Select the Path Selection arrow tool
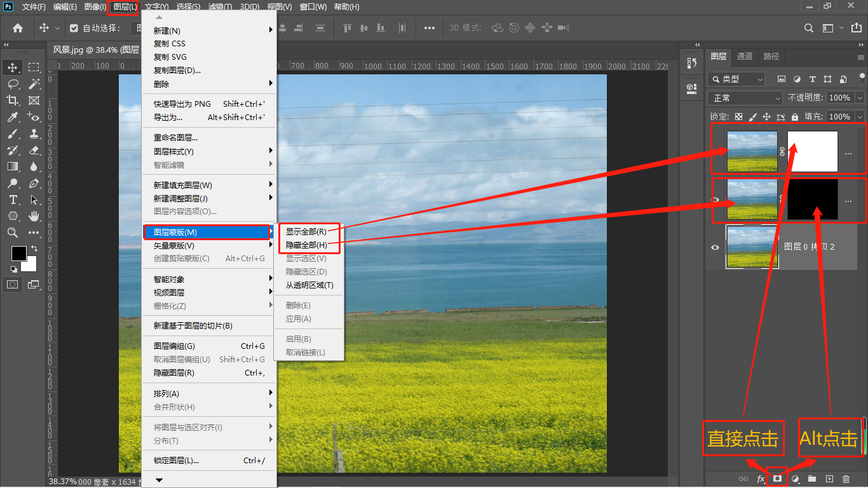 tap(34, 200)
